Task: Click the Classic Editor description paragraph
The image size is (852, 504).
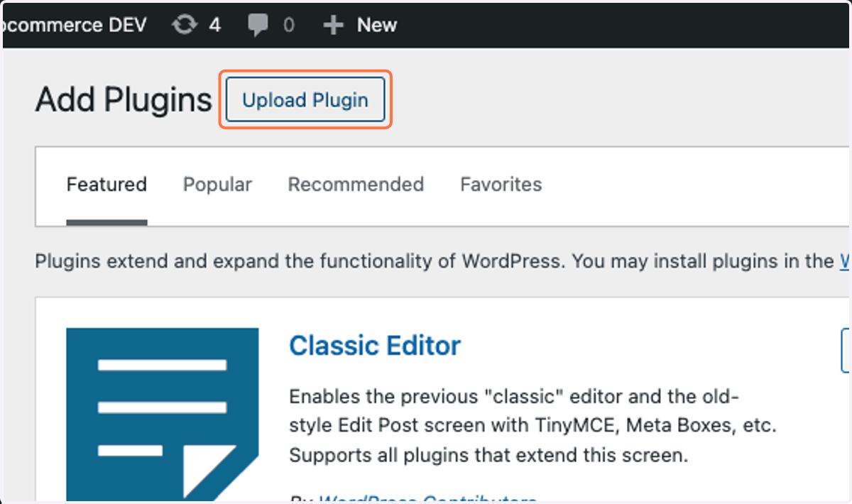Action: coord(533,425)
